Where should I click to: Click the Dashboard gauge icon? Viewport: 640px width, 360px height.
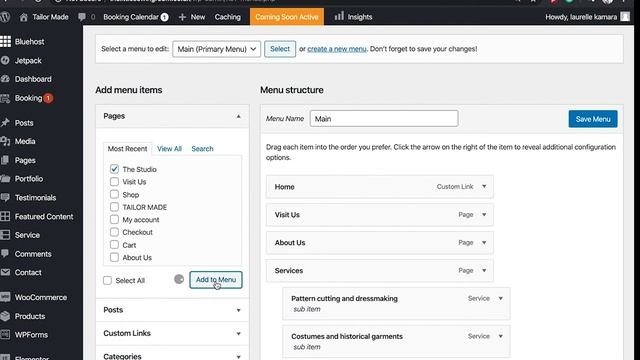pos(5,79)
